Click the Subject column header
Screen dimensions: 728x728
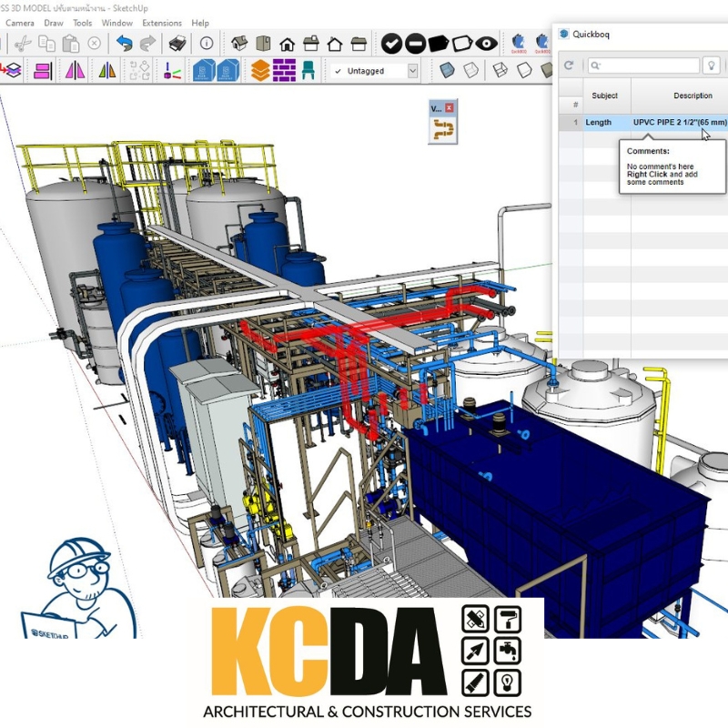(x=604, y=96)
